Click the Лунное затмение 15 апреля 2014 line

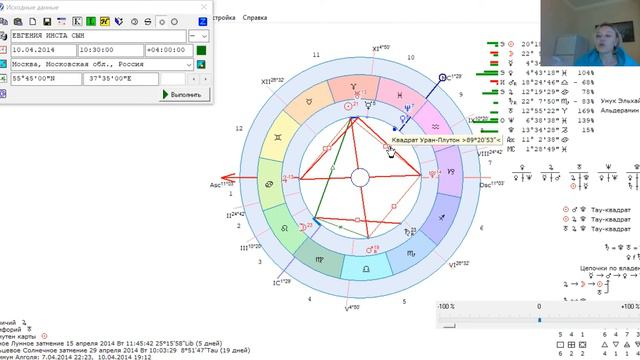(111, 343)
